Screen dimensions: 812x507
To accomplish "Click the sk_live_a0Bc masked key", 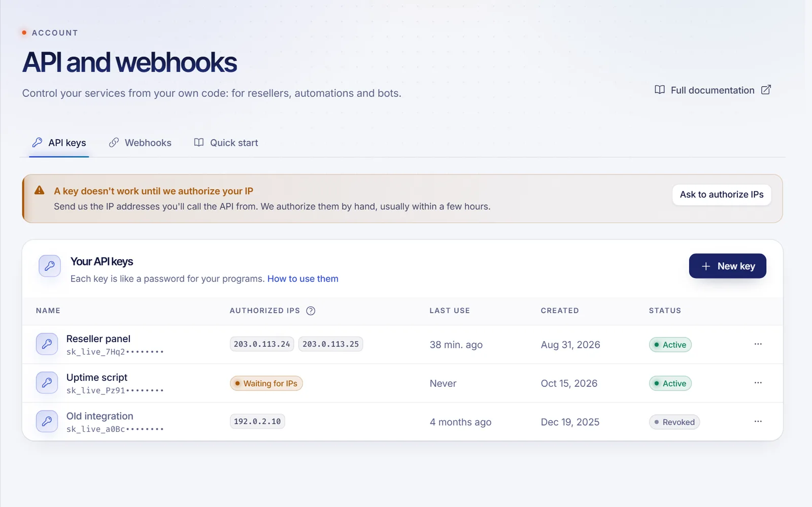I will [x=115, y=429].
